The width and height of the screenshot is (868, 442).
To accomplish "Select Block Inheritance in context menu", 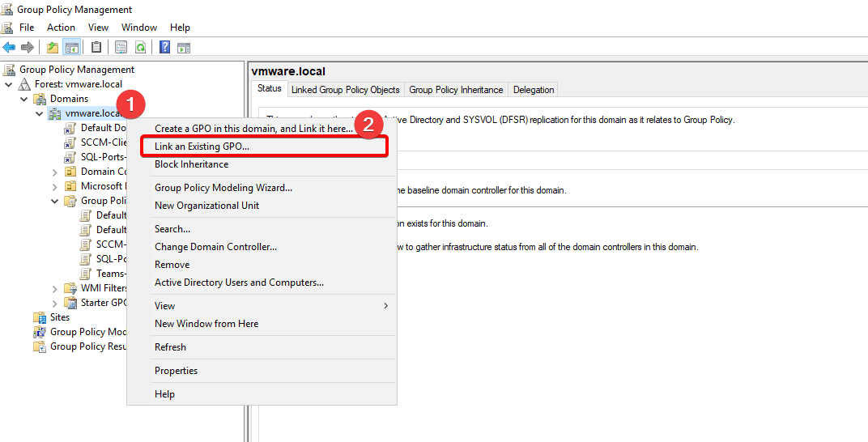I will 192,164.
